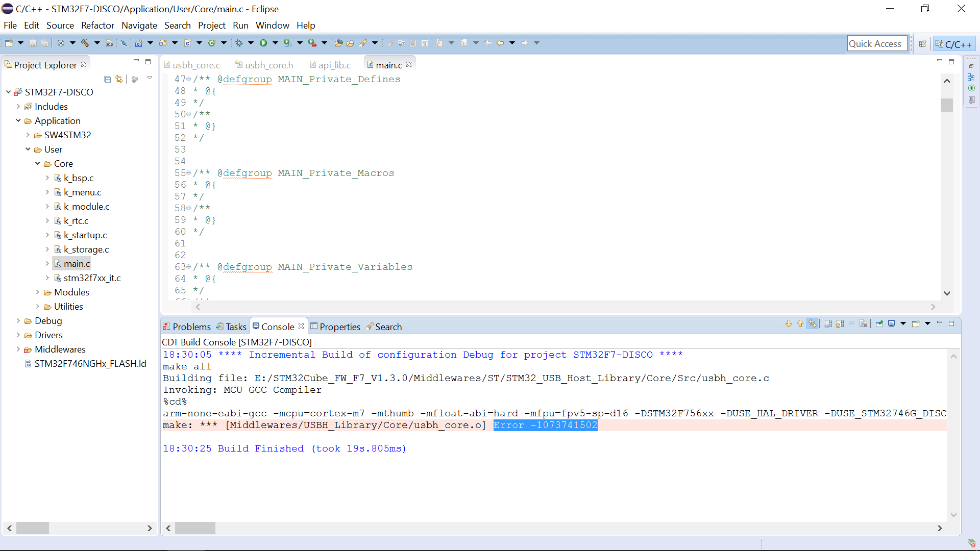The height and width of the screenshot is (551, 980).
Task: Click Pin Console icon
Action: [879, 323]
